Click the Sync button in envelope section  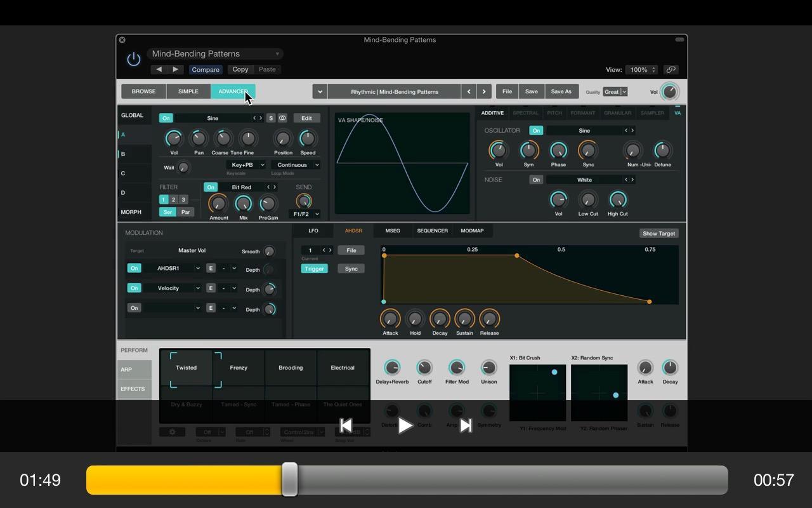351,269
